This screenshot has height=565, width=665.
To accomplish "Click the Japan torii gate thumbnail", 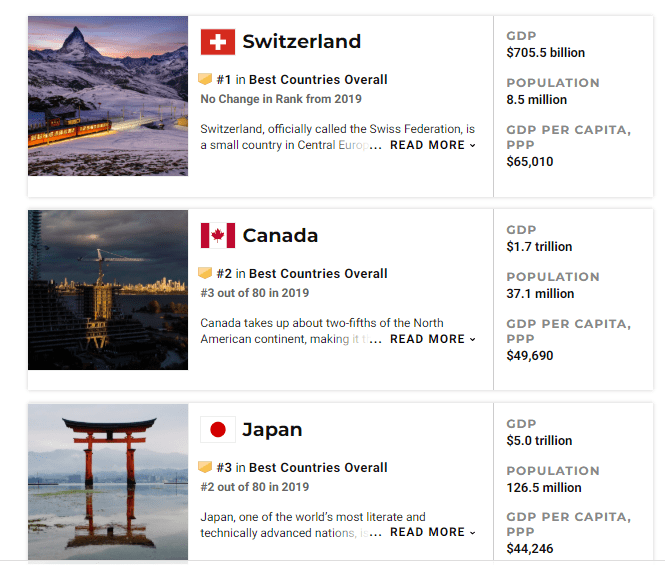I will point(108,482).
